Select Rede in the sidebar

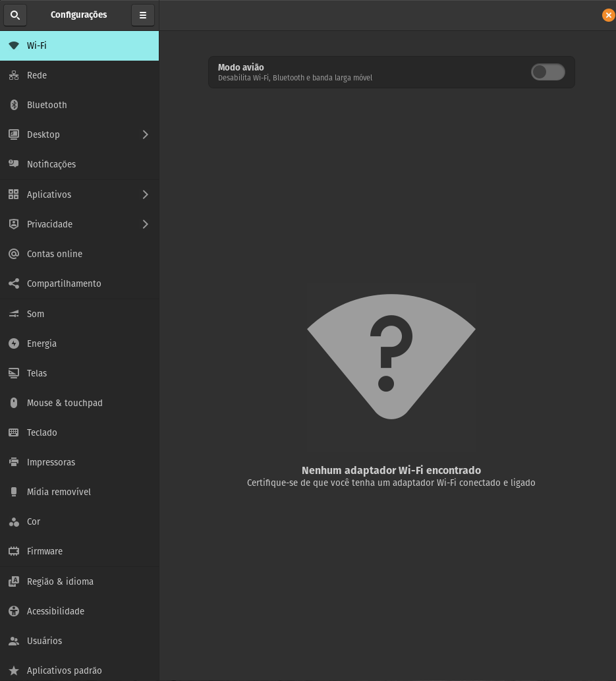(37, 75)
